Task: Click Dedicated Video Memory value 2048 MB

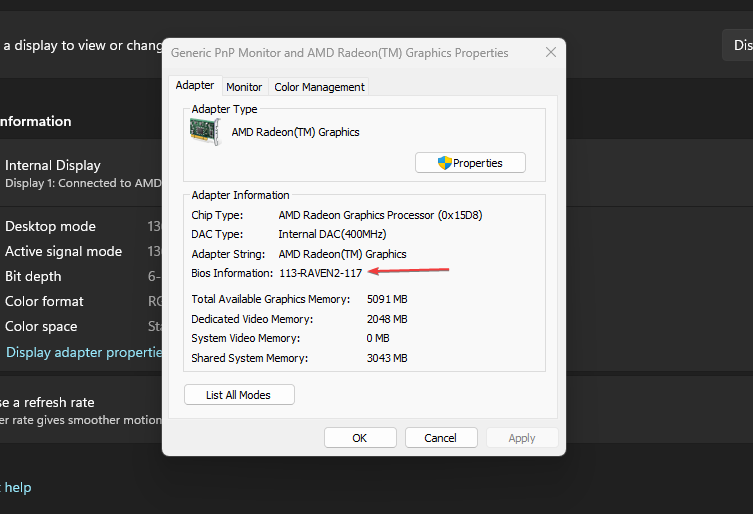Action: pyautogui.click(x=387, y=319)
